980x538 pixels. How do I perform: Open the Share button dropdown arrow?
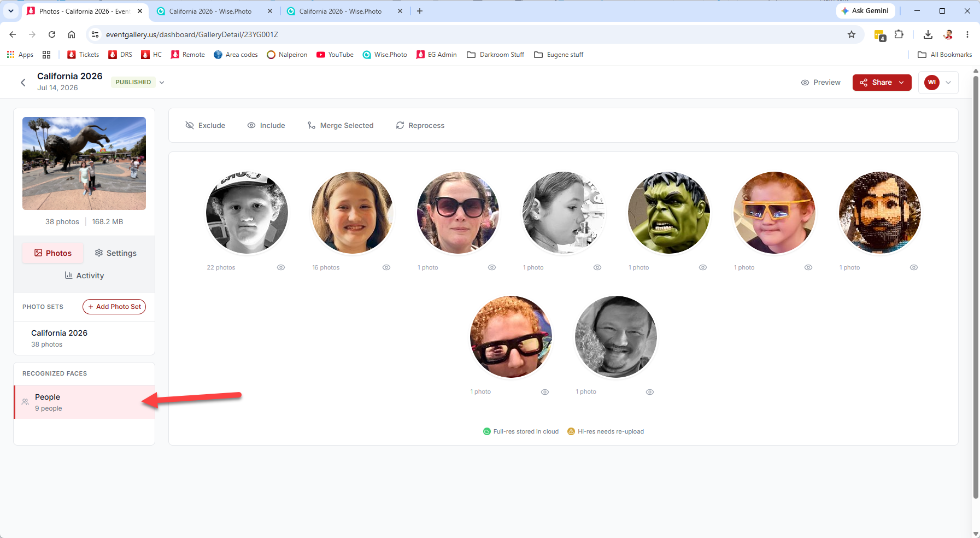coord(901,83)
